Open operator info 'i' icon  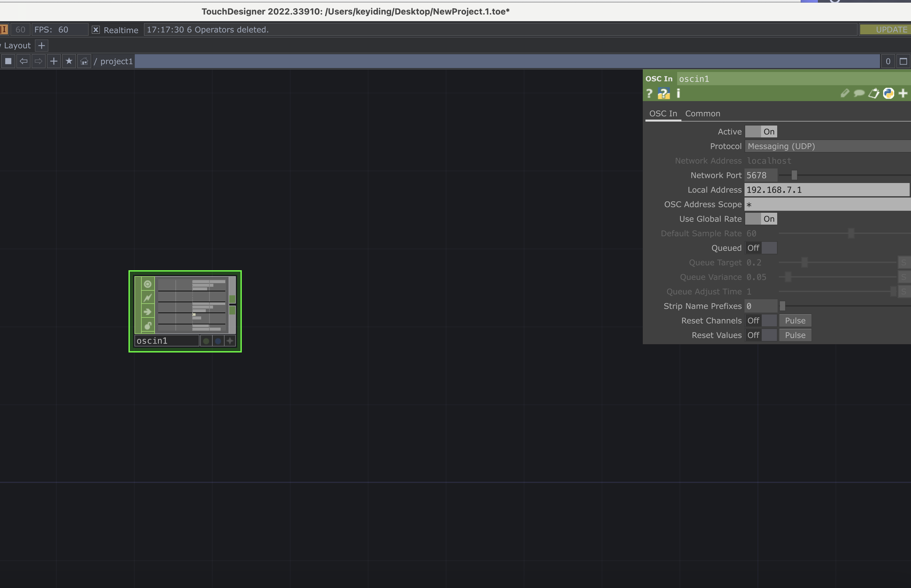coord(678,93)
